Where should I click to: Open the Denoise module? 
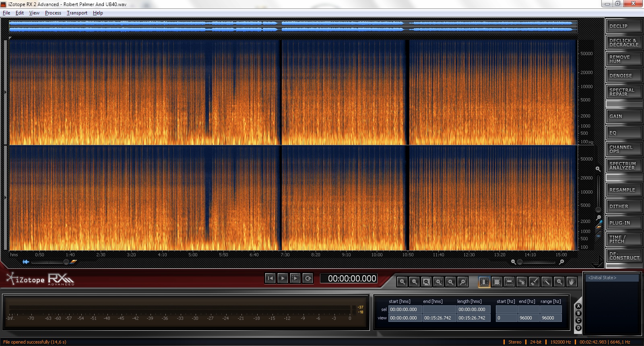click(624, 76)
